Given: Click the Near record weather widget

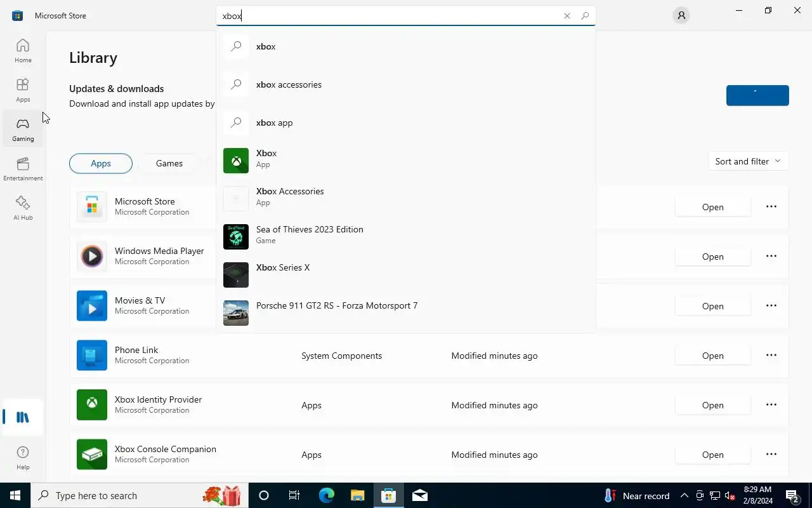Looking at the screenshot, I should (x=638, y=495).
